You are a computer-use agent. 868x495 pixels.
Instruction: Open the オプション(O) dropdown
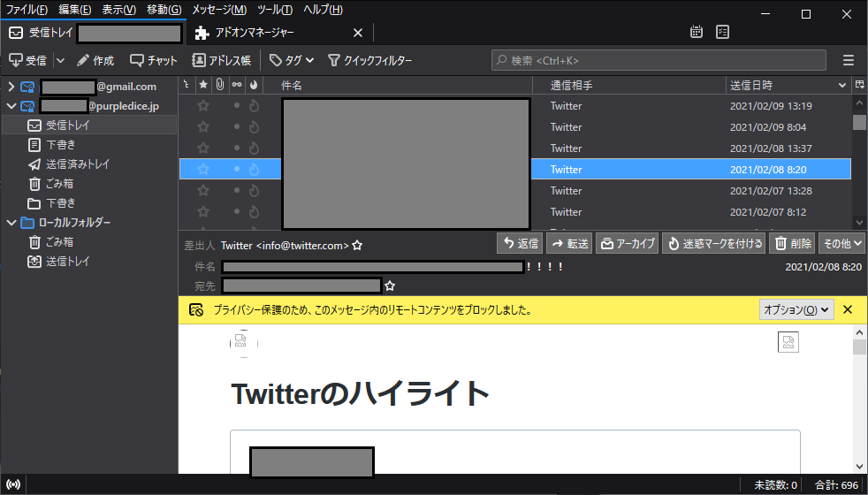[x=796, y=310]
